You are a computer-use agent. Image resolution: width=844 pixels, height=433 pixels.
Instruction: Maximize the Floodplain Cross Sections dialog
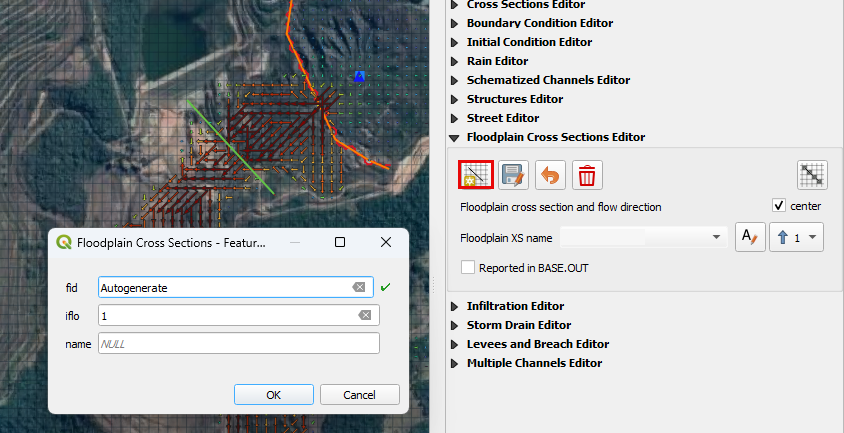point(340,242)
